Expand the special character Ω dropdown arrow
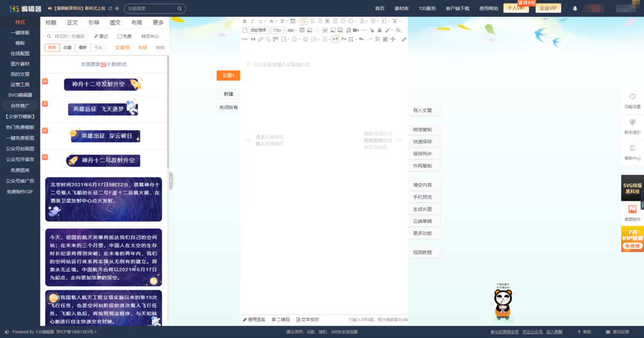The height and width of the screenshot is (338, 644). (x=299, y=39)
